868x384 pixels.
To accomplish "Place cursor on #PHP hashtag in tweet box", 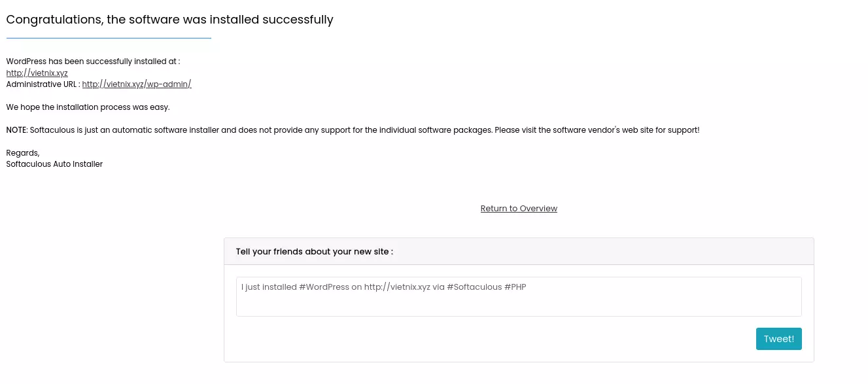I will click(x=515, y=287).
